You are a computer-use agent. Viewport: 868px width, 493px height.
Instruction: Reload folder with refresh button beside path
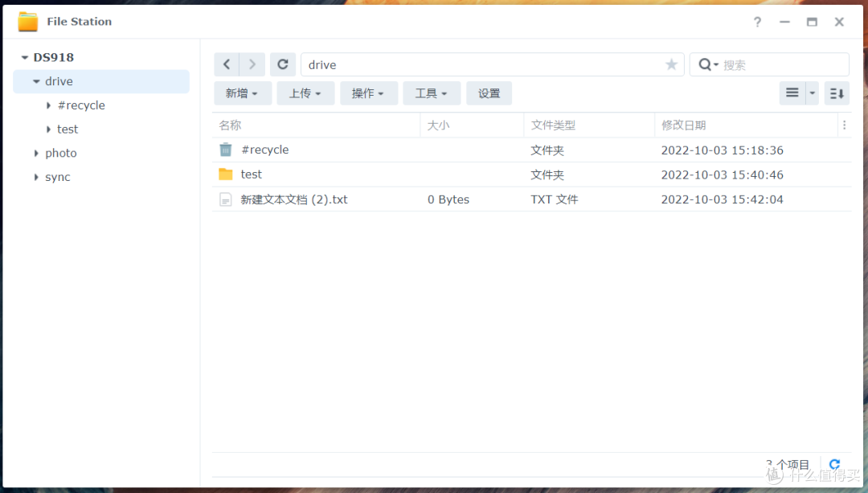[283, 65]
